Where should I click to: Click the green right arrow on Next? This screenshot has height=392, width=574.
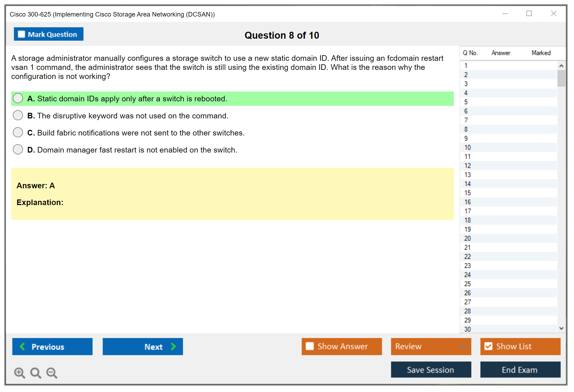pos(174,346)
